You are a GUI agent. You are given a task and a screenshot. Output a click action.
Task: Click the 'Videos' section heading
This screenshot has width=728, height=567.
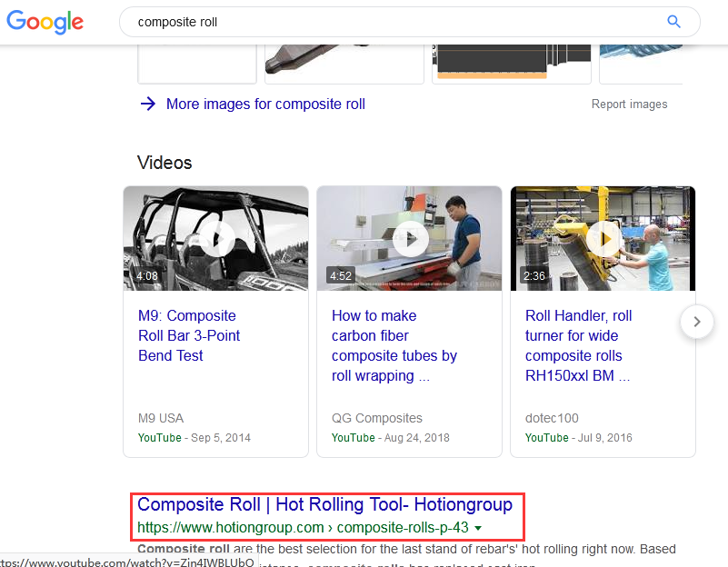[x=165, y=163]
